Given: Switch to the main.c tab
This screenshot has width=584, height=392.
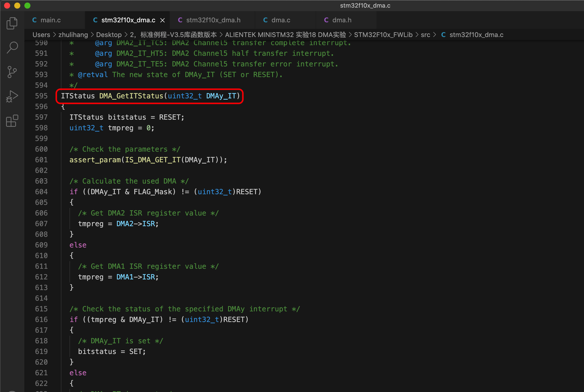Looking at the screenshot, I should click(51, 20).
